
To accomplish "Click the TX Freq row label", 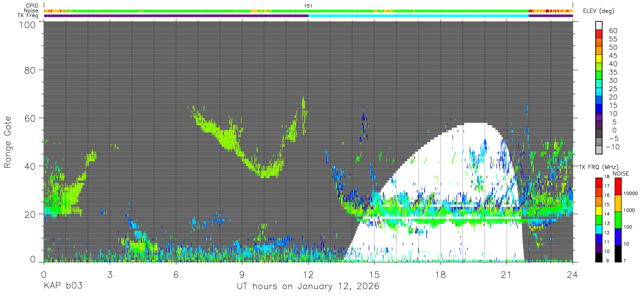I will coord(28,15).
